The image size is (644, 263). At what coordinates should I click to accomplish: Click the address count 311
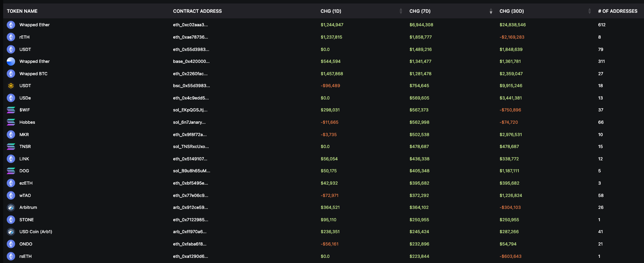point(601,61)
